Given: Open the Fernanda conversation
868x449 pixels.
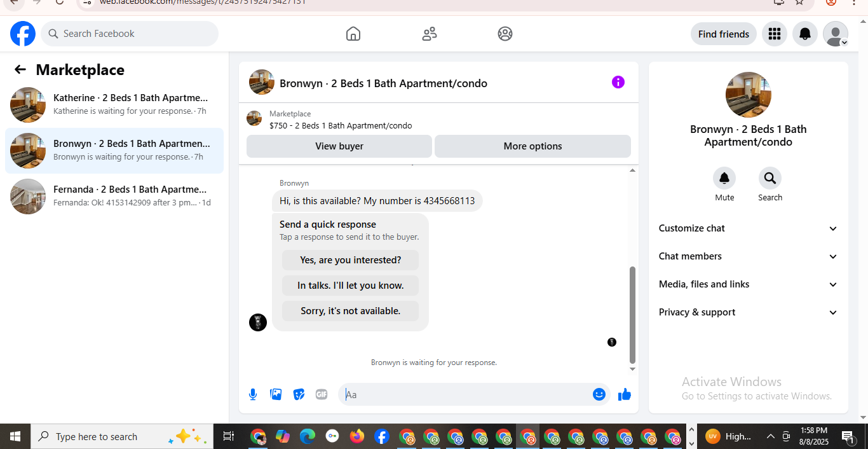Looking at the screenshot, I should click(114, 197).
